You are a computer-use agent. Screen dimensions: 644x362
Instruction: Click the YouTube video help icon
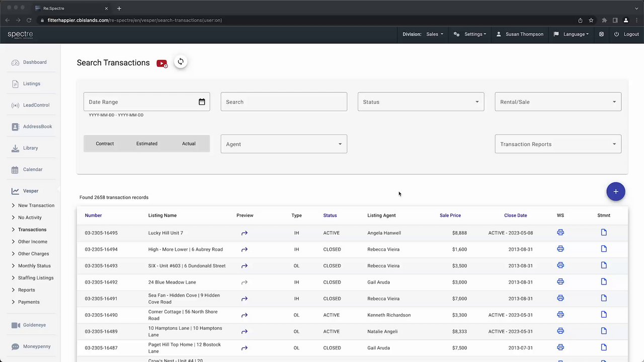coord(162,63)
